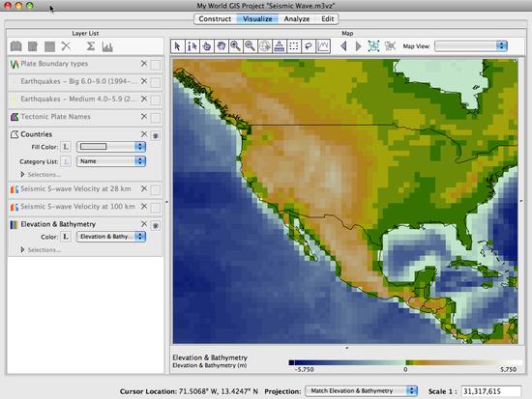The width and height of the screenshot is (532, 399).
Task: Click the Scale input field
Action: [491, 391]
